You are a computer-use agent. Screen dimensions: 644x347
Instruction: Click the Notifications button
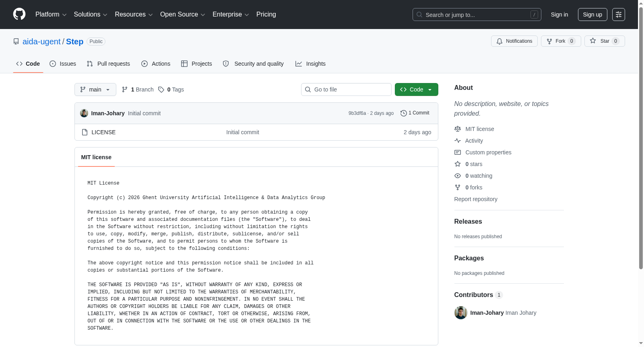pos(514,41)
